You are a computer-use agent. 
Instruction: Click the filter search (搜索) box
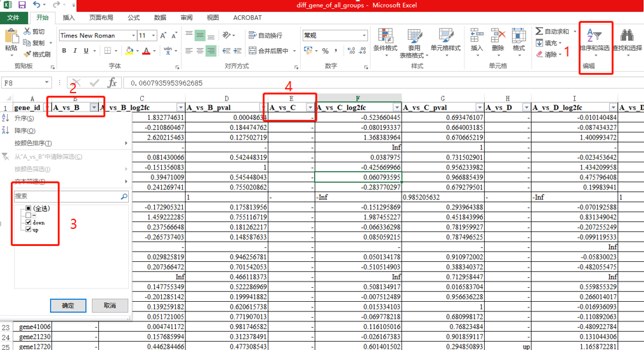pos(71,197)
